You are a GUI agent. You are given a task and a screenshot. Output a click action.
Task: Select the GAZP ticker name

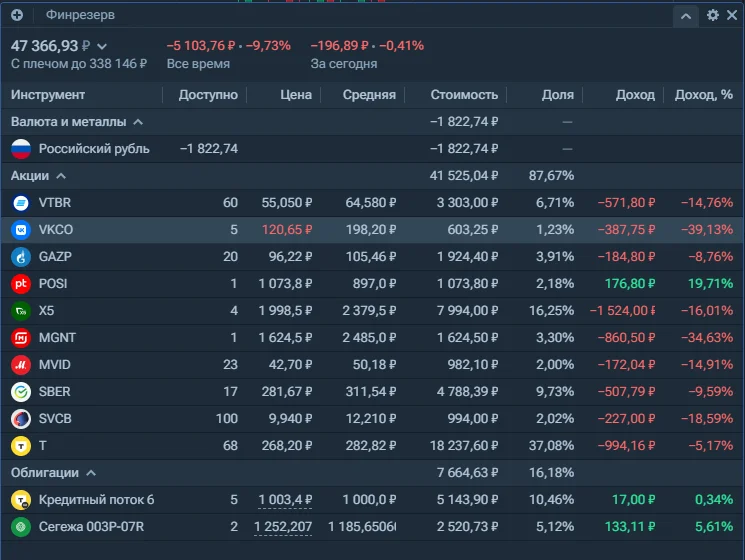click(55, 257)
